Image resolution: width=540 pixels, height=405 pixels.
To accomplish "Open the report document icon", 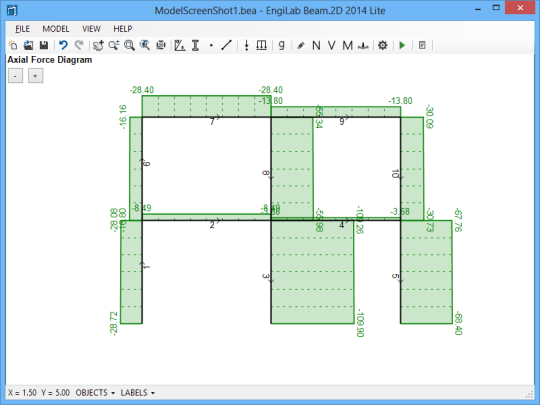I will [x=422, y=45].
